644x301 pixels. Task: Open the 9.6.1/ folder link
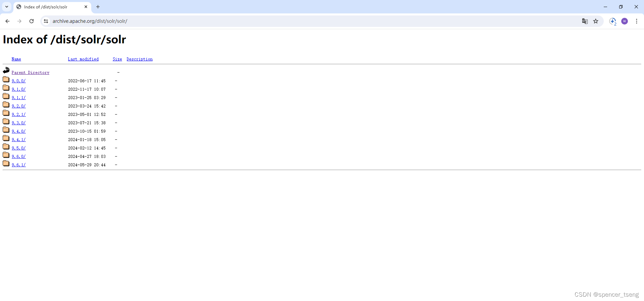tap(19, 165)
